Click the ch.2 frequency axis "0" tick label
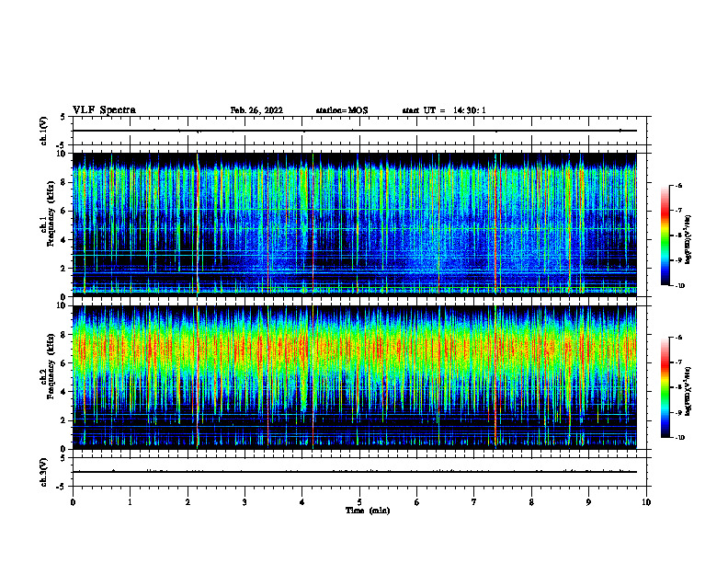The image size is (728, 563). (x=64, y=449)
